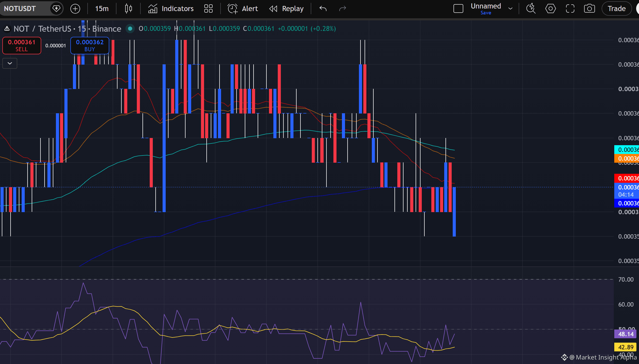Redo the last chart action

[342, 8]
